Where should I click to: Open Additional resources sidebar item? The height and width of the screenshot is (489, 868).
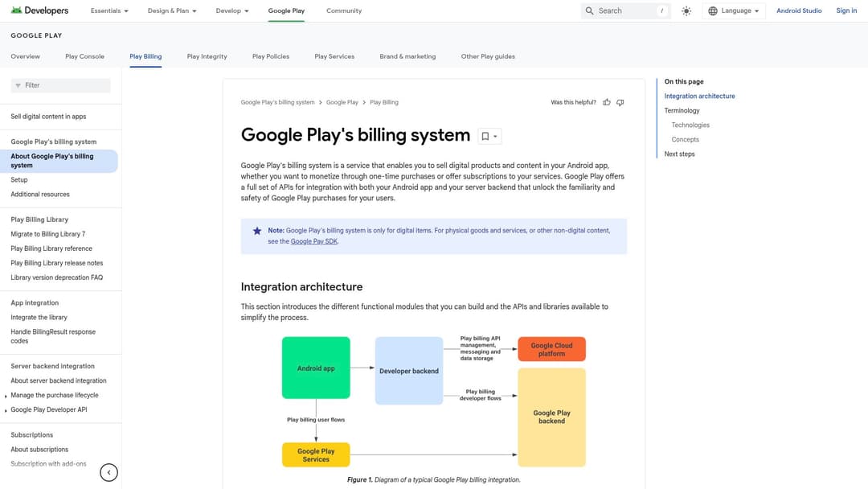pyautogui.click(x=40, y=195)
